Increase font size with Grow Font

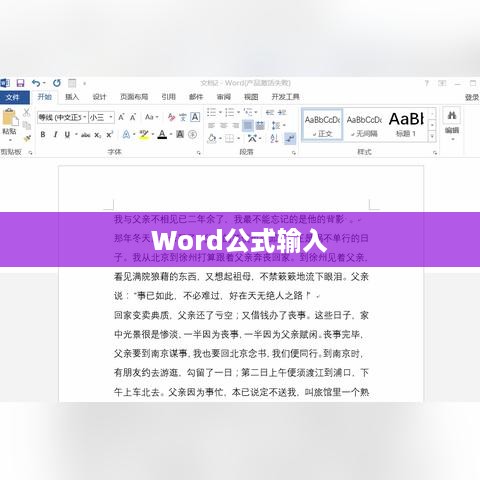click(x=121, y=117)
